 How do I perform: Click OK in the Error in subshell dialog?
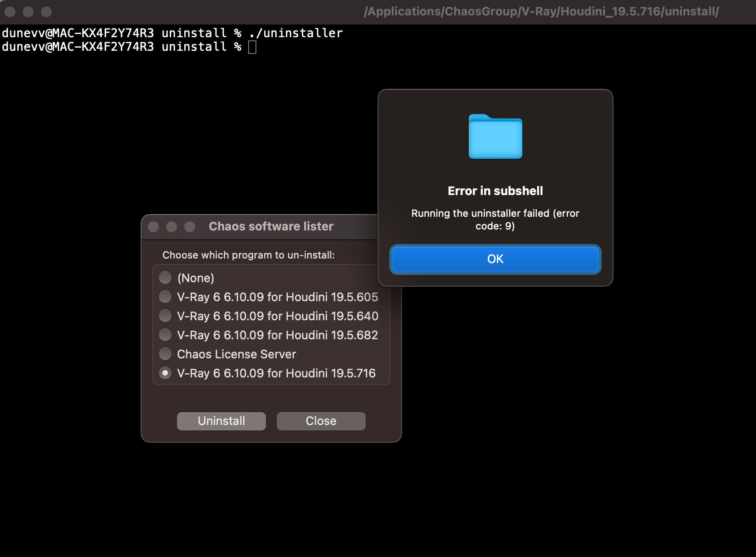coord(495,259)
